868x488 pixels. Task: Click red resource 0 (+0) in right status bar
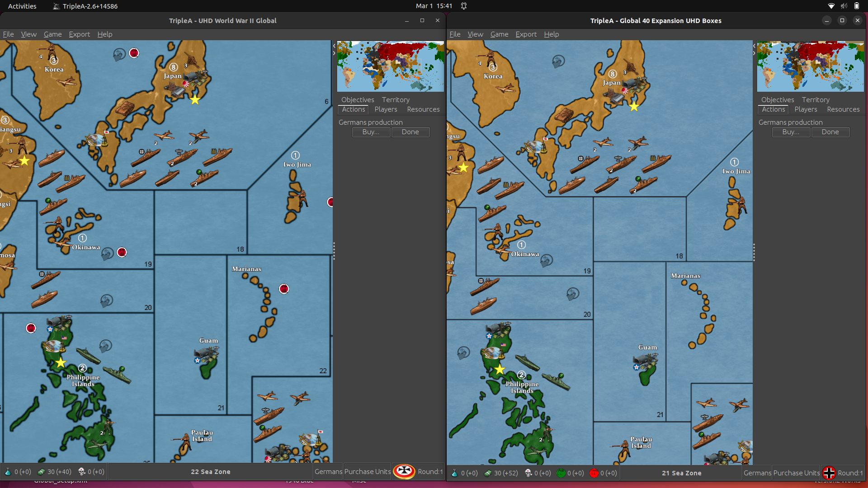pos(604,473)
